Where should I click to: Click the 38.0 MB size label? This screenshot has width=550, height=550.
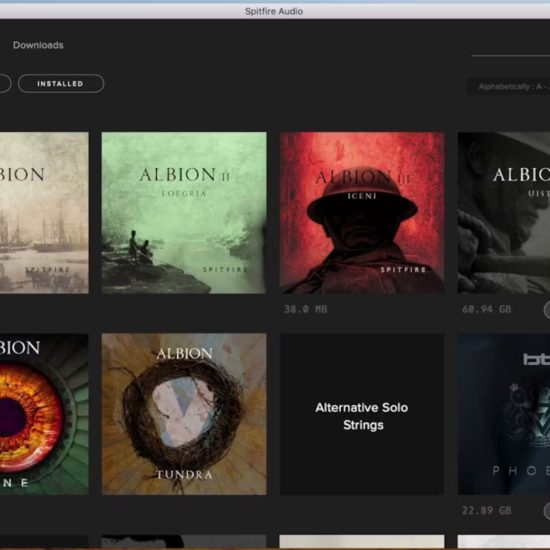pyautogui.click(x=306, y=309)
